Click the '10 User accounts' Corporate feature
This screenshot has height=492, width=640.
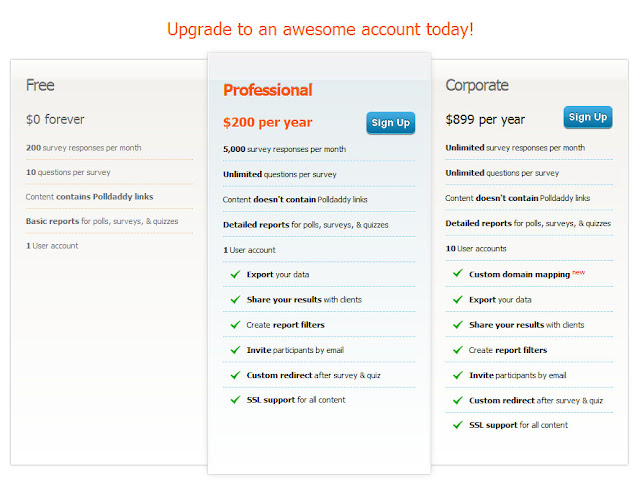click(x=476, y=249)
